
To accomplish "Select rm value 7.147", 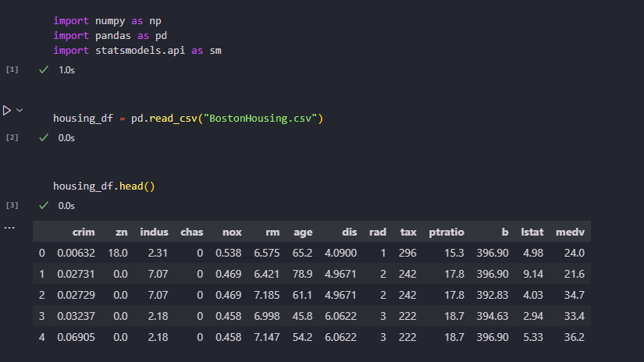I will click(267, 337).
